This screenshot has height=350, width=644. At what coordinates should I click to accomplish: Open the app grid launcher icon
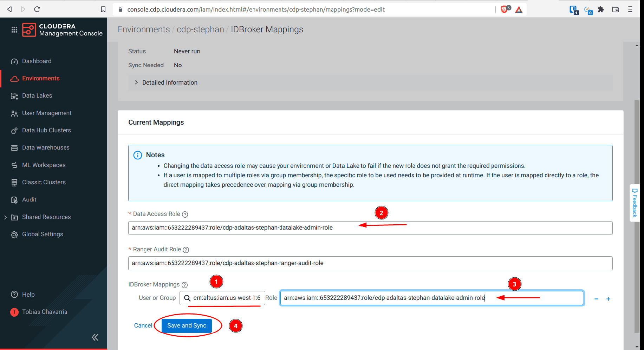(x=14, y=30)
